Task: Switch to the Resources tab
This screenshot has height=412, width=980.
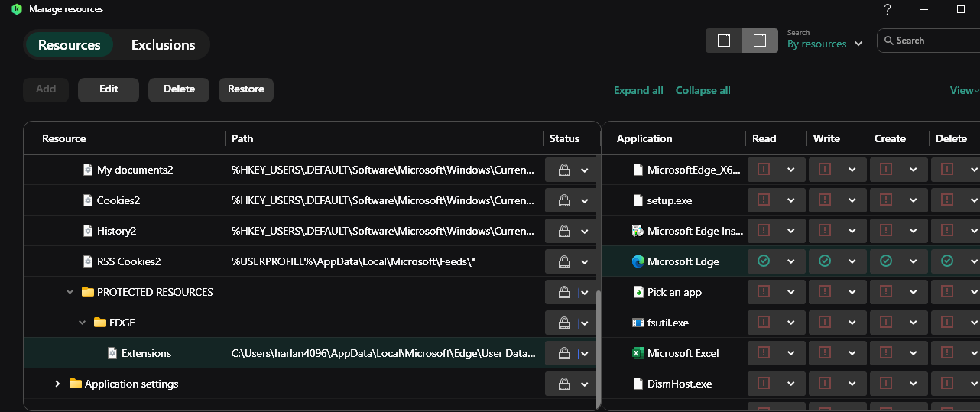Action: [69, 45]
